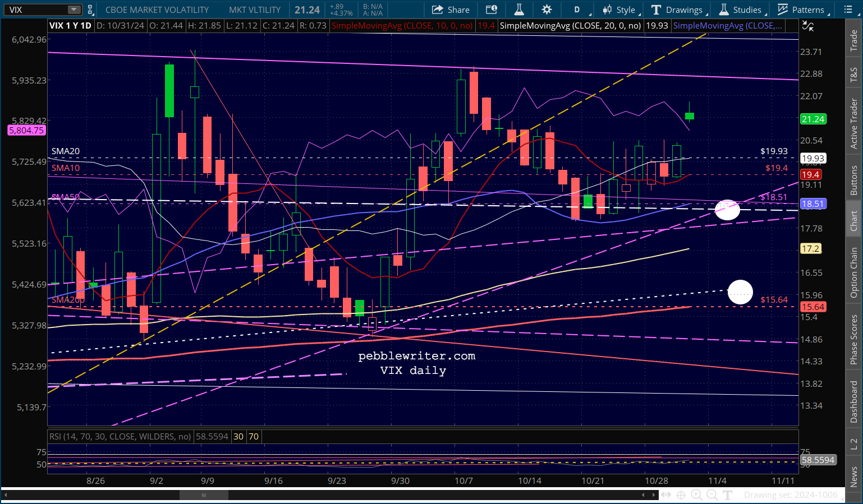Click the symbol link icon next to VIX
Screen dimensions: 863x504
click(x=90, y=10)
